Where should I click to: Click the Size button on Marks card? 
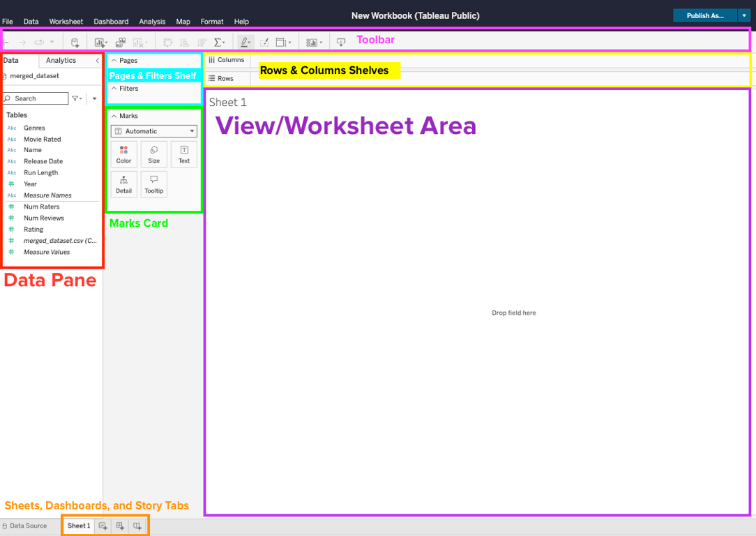(154, 154)
